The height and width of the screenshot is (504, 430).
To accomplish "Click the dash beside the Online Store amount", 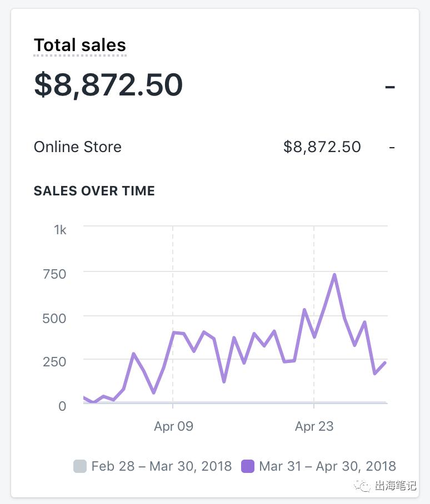I will coord(392,147).
